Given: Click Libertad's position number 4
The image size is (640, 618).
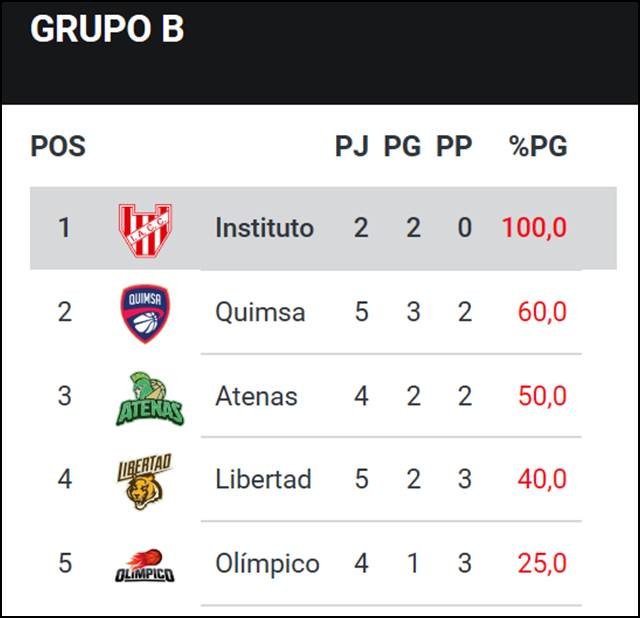Looking at the screenshot, I should tap(65, 479).
